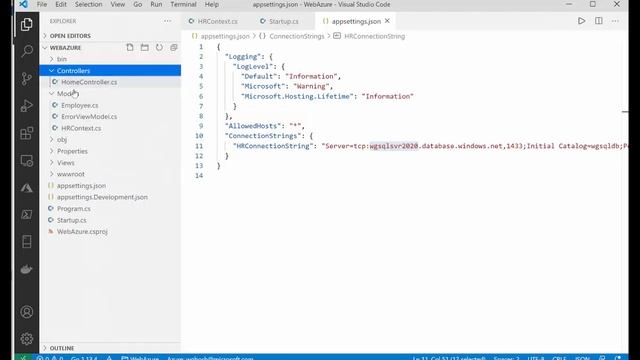The height and width of the screenshot is (360, 640).
Task: Collapse the Models folder
Action: [x=67, y=93]
